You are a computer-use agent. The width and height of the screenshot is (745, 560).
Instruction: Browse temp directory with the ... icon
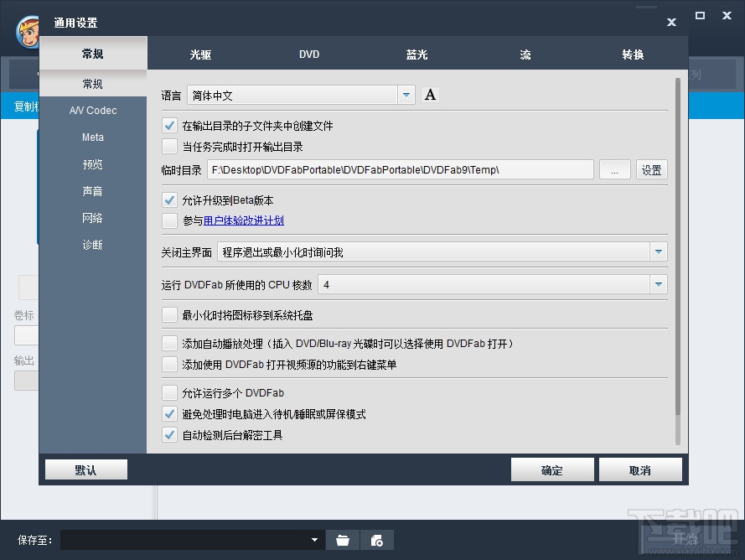(x=614, y=169)
